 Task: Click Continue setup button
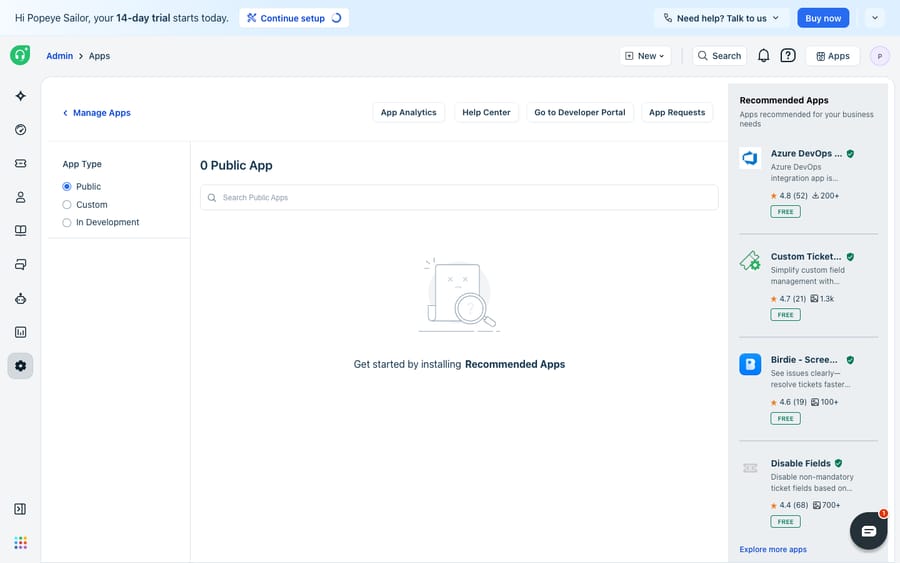pos(294,18)
